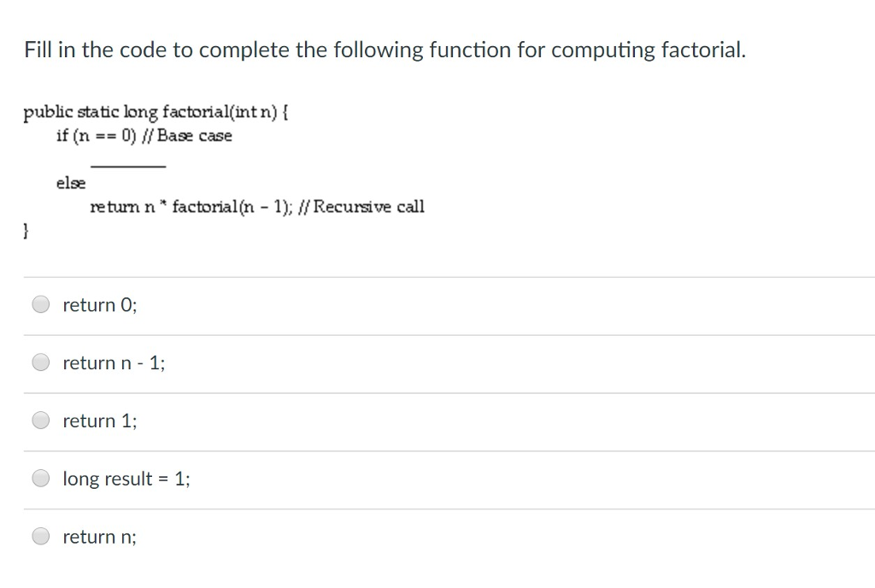Click the 'Recursive call' comment text
The width and height of the screenshot is (875, 588).
tap(379, 206)
